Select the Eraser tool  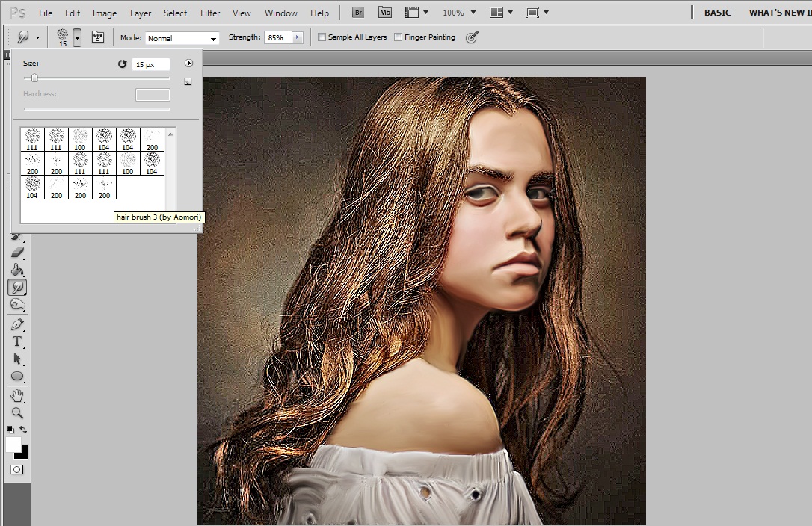pyautogui.click(x=17, y=253)
